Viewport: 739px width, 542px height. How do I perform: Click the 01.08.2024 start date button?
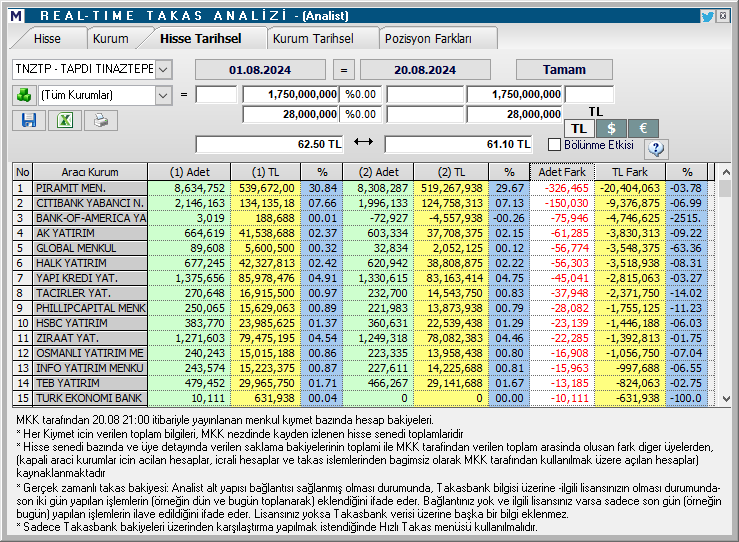click(260, 70)
